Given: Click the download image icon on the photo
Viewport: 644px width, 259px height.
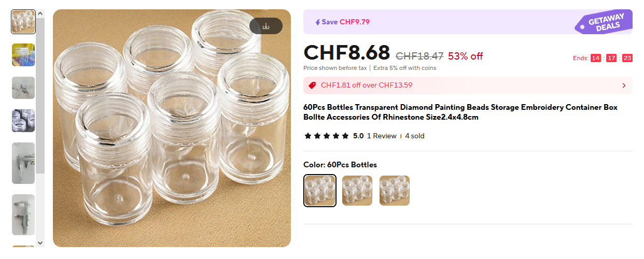Looking at the screenshot, I should point(266,26).
